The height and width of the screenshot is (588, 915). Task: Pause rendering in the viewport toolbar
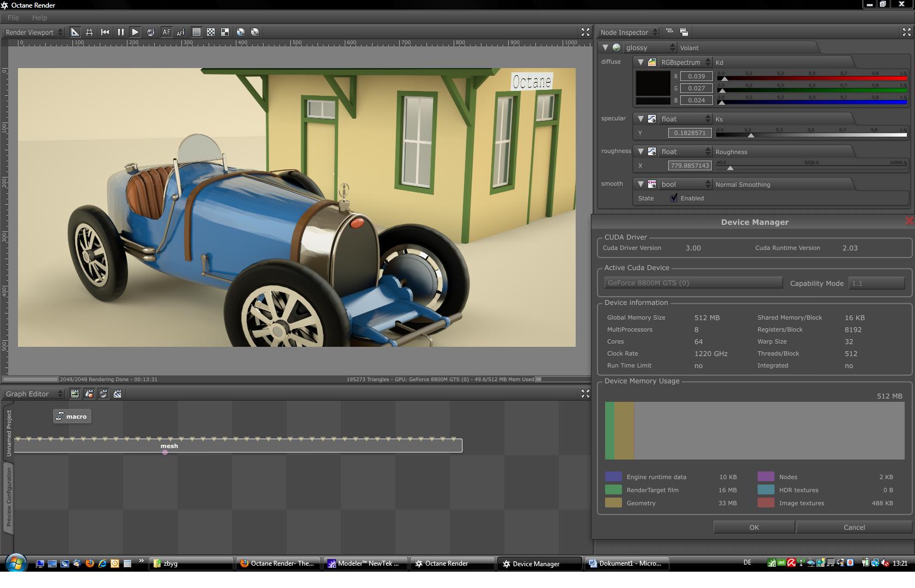(120, 32)
